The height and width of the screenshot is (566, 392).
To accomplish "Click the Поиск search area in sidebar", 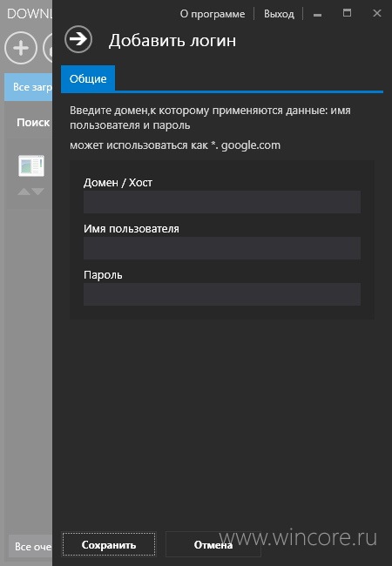I will pos(33,123).
